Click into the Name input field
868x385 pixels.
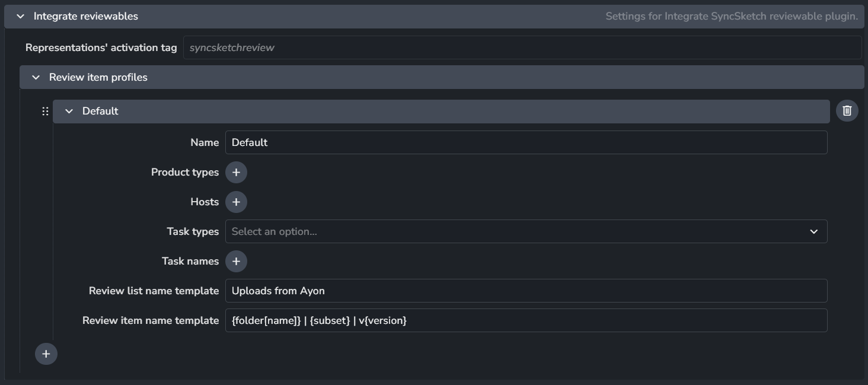tap(526, 142)
